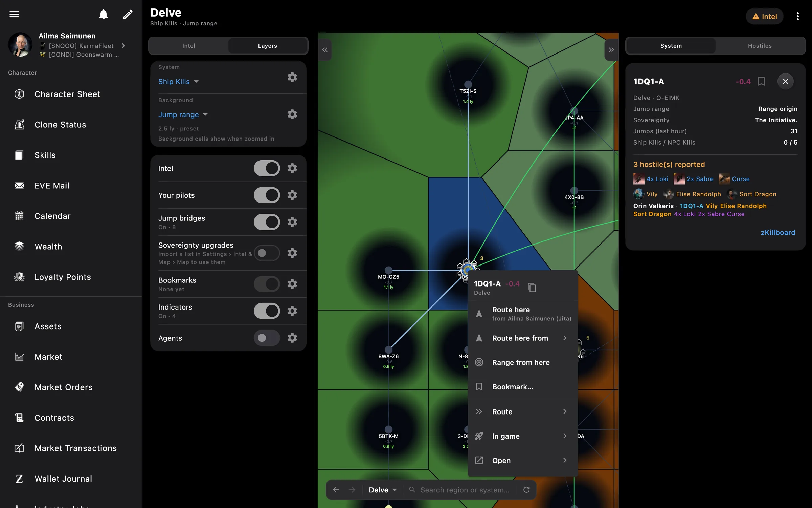Close the 1DQ1-A system panel
812x508 pixels.
click(x=785, y=81)
